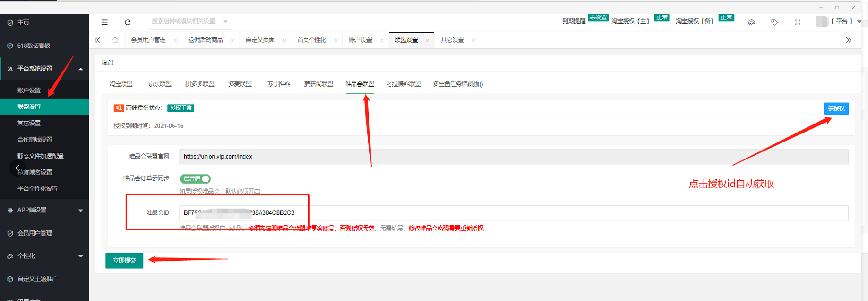Select the 唯品会联盟 tab
Viewport: 868px width, 301px height.
coord(360,84)
